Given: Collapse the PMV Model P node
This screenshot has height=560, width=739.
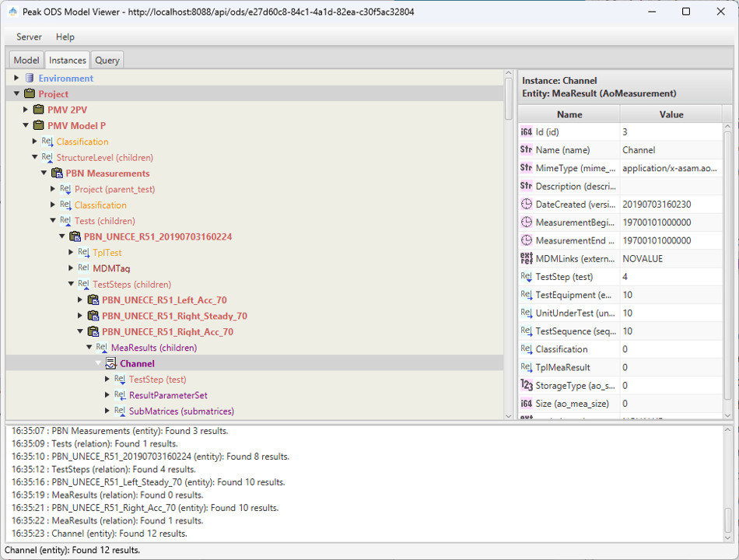Looking at the screenshot, I should pos(26,126).
